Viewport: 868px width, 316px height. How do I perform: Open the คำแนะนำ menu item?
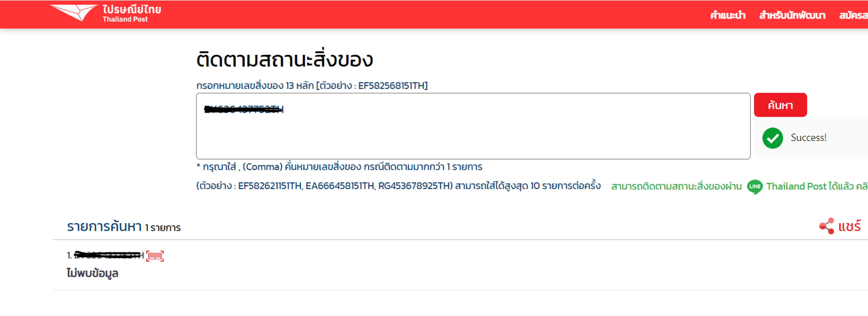pyautogui.click(x=728, y=15)
